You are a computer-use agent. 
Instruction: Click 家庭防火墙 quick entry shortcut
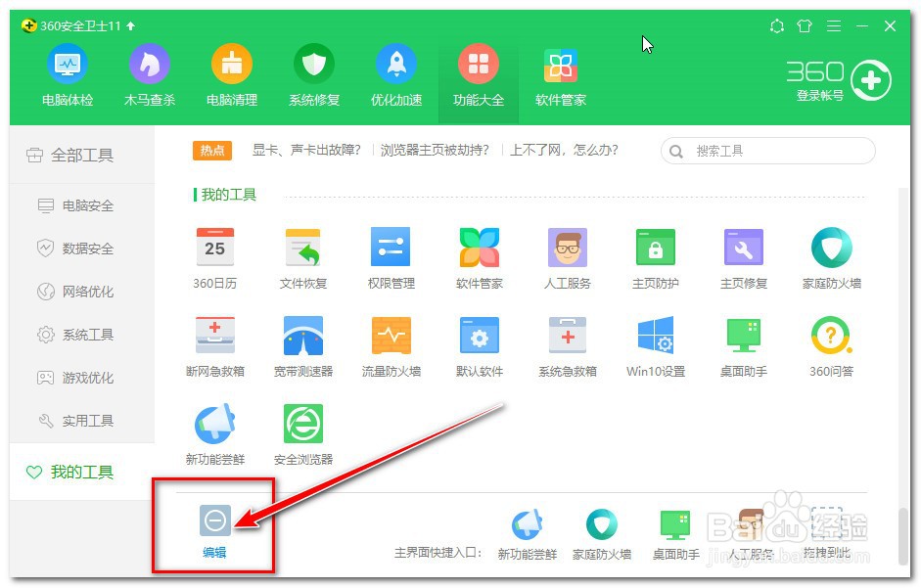pyautogui.click(x=602, y=534)
